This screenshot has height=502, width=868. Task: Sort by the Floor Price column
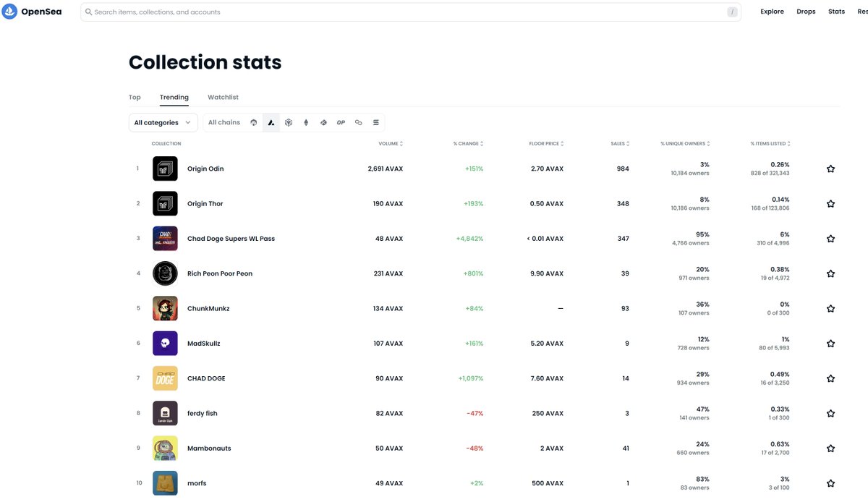tap(546, 143)
